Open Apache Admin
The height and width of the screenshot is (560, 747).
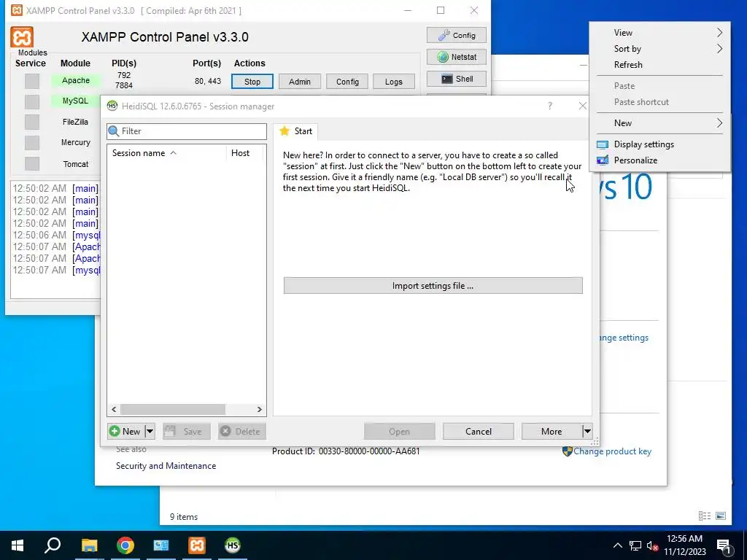pyautogui.click(x=300, y=82)
